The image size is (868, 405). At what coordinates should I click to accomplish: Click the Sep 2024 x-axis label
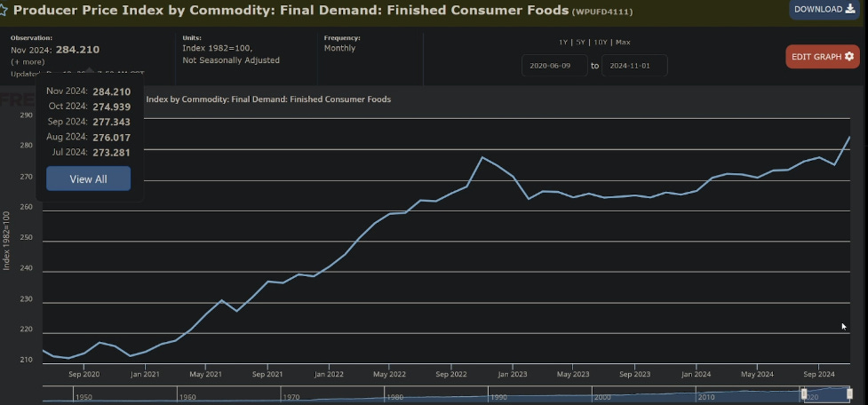point(818,374)
